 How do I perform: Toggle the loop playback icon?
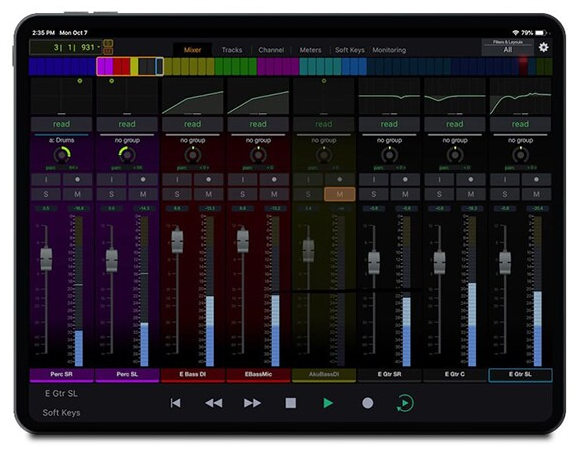point(405,403)
